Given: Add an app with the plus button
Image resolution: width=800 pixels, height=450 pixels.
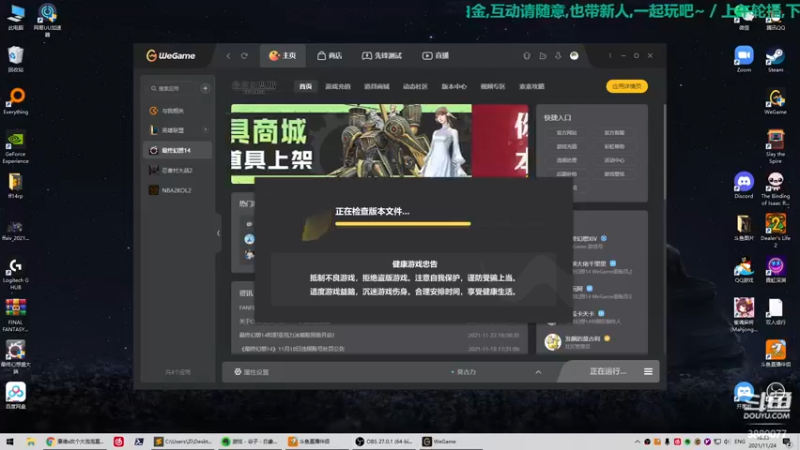Looking at the screenshot, I should click(x=205, y=88).
